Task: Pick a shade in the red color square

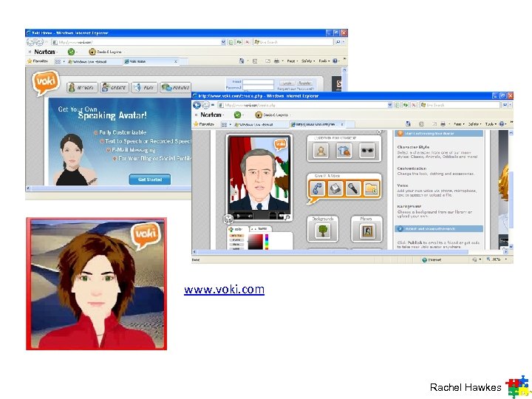Action: pyautogui.click(x=255, y=242)
